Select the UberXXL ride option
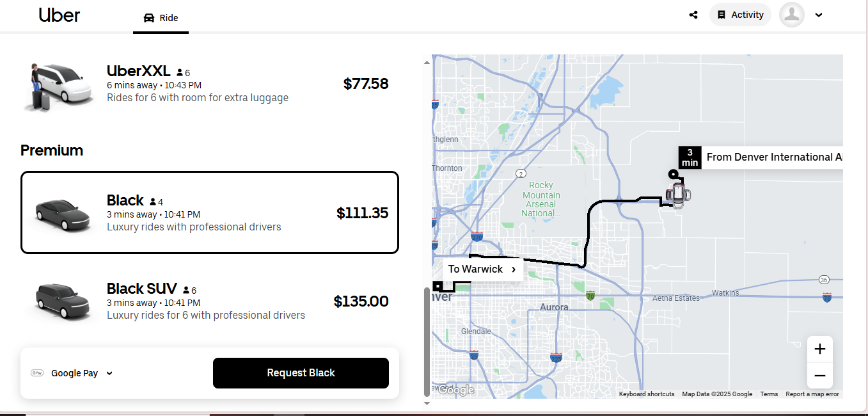868x416 pixels. 210,84
